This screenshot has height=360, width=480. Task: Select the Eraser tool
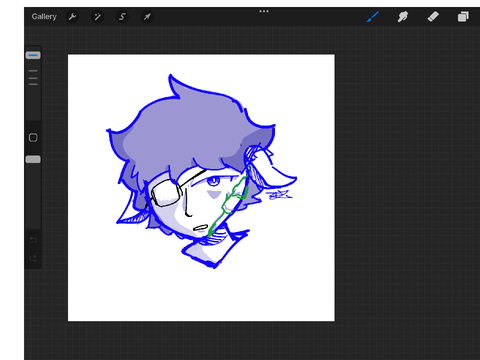click(433, 16)
